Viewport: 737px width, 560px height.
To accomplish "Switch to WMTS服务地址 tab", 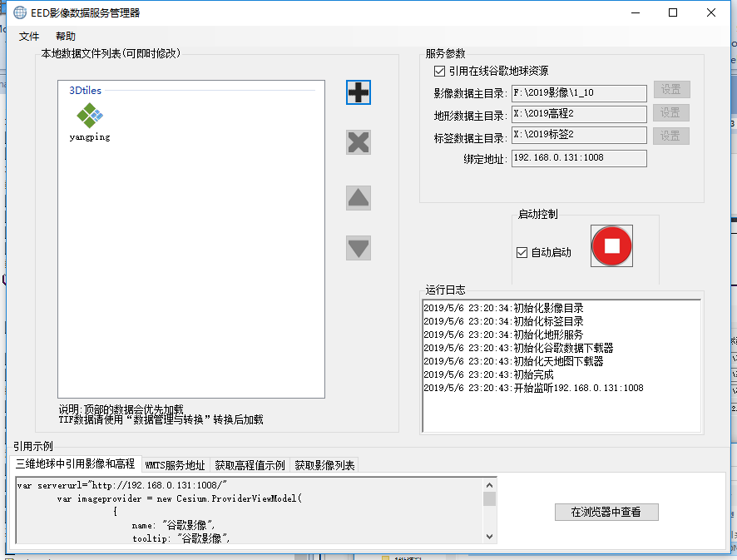I will [x=175, y=465].
